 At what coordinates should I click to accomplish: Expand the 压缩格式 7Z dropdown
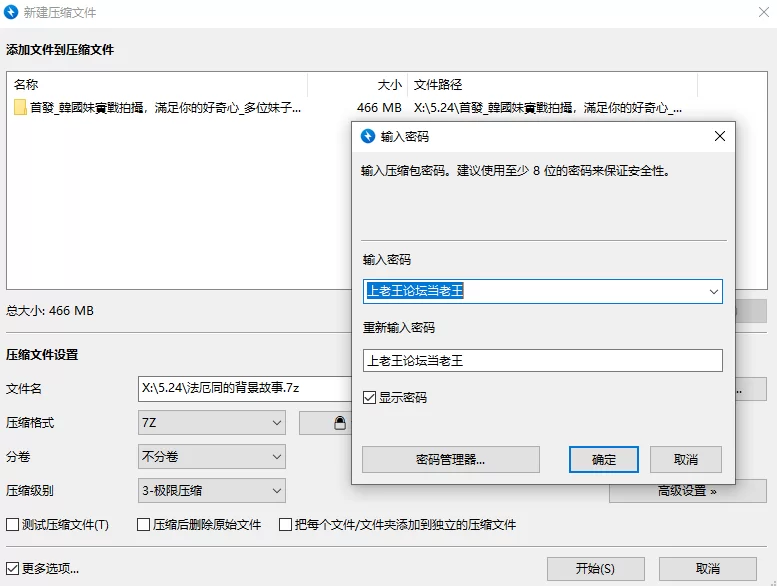277,423
